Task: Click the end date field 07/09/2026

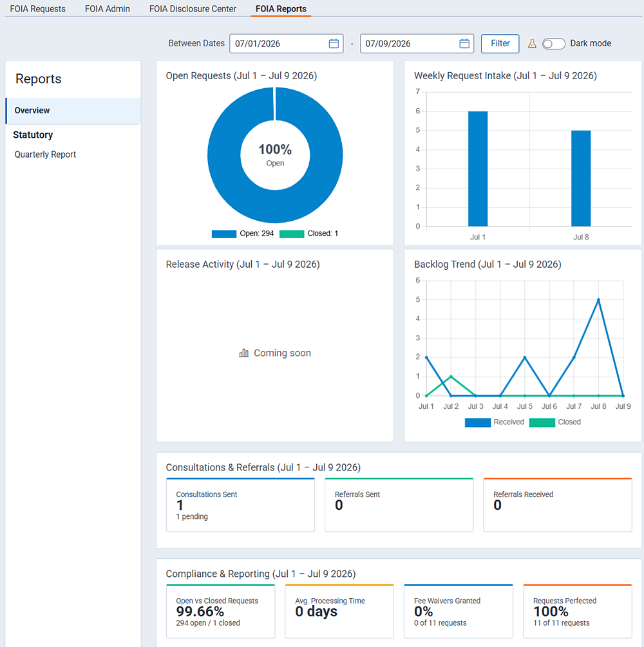Action: 417,43
